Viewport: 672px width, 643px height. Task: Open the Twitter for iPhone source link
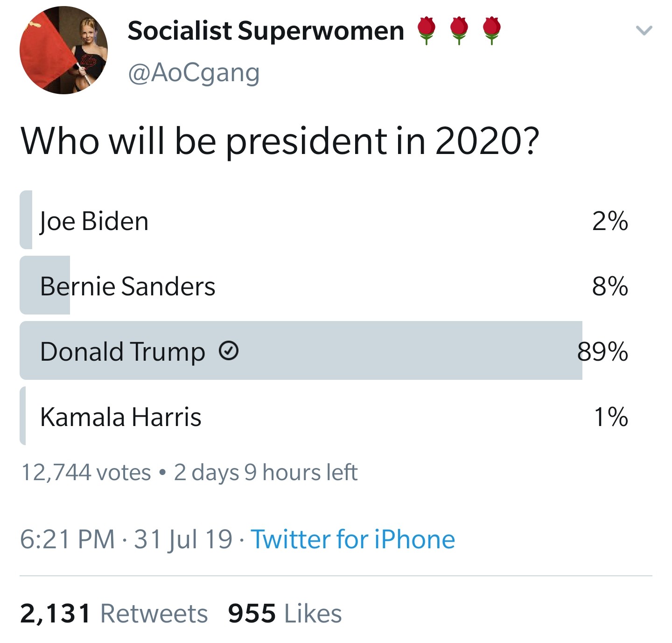click(353, 539)
